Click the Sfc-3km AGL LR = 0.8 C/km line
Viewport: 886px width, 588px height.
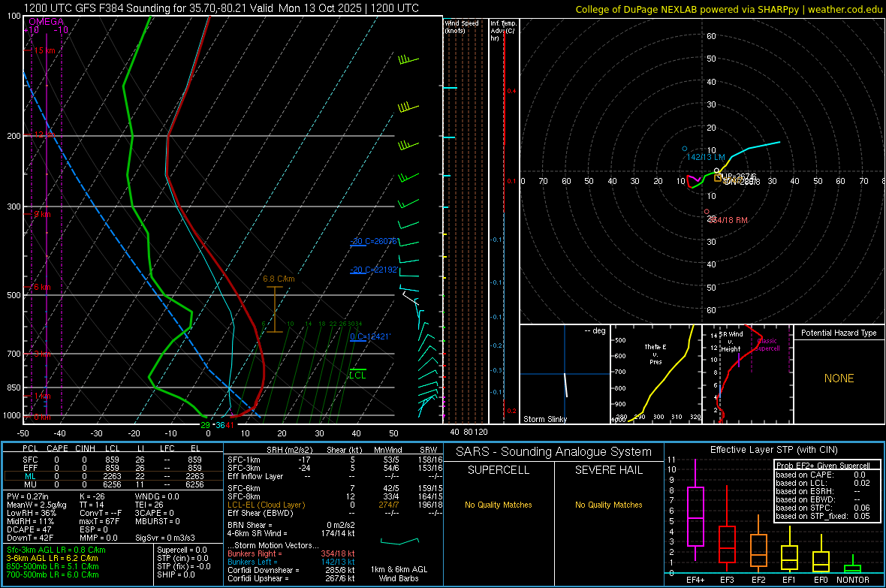(56, 550)
